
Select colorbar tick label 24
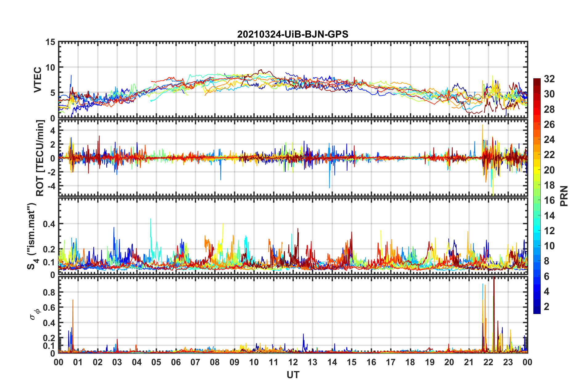(x=549, y=140)
